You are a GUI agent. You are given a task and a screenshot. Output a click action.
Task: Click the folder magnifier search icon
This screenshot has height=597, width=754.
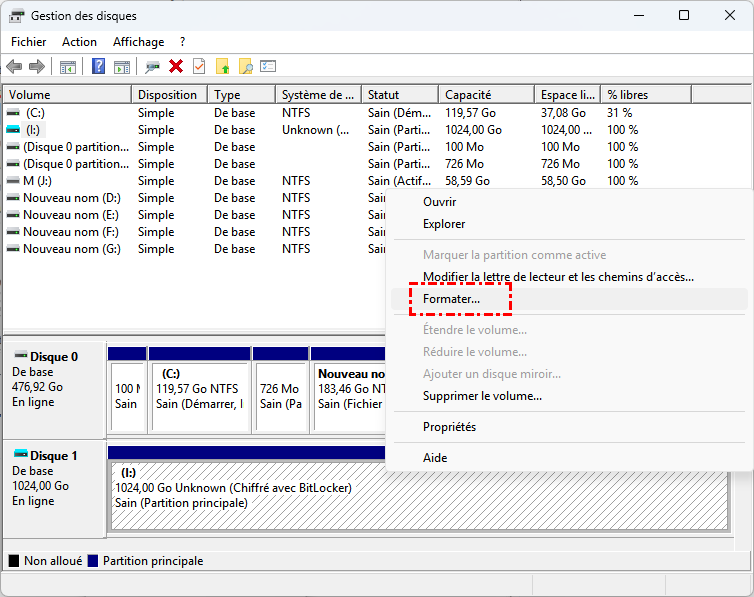click(245, 67)
